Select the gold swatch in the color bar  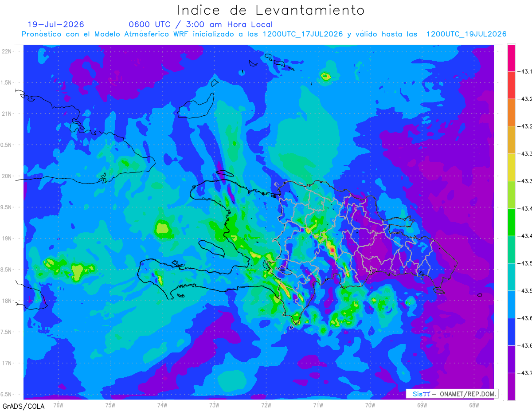(511, 140)
